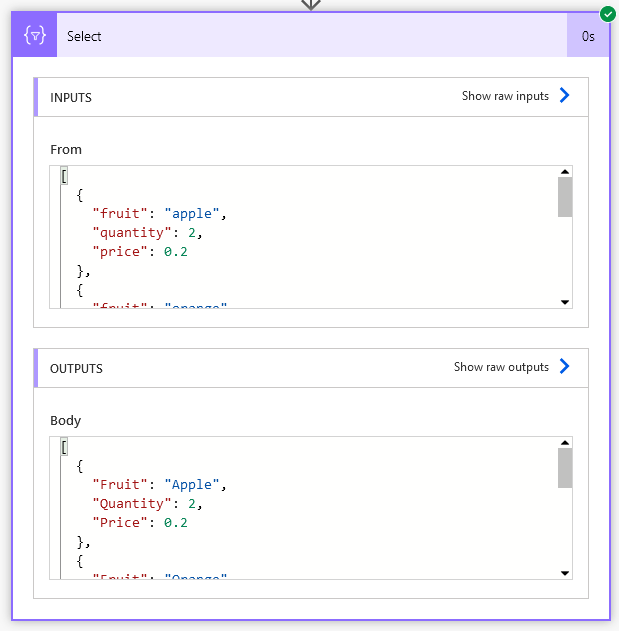Click the Body box scroll up arrow
Viewport: 619px width, 631px height.
pyautogui.click(x=565, y=443)
